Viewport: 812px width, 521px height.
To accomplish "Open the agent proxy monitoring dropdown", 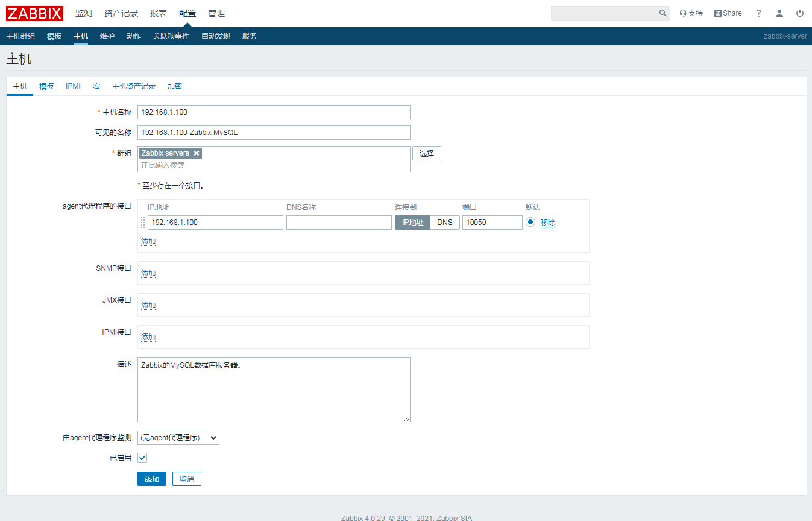I will tap(178, 438).
